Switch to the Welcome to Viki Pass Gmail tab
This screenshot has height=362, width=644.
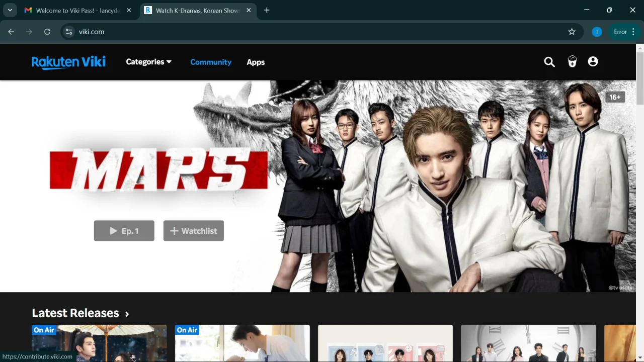pos(78,10)
